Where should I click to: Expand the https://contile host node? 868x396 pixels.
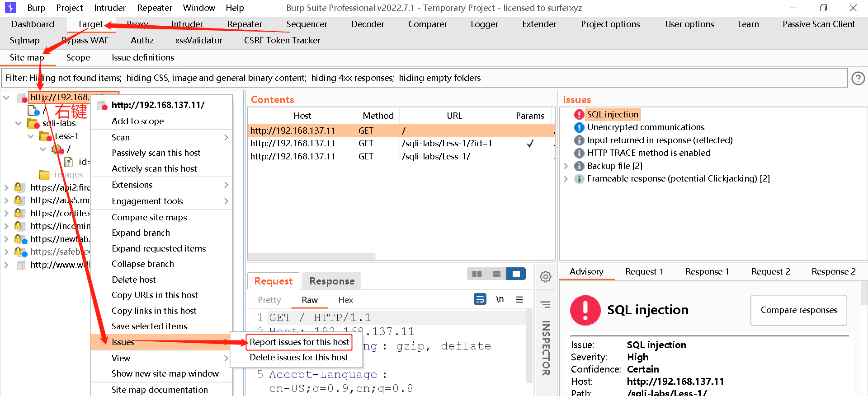[6, 213]
